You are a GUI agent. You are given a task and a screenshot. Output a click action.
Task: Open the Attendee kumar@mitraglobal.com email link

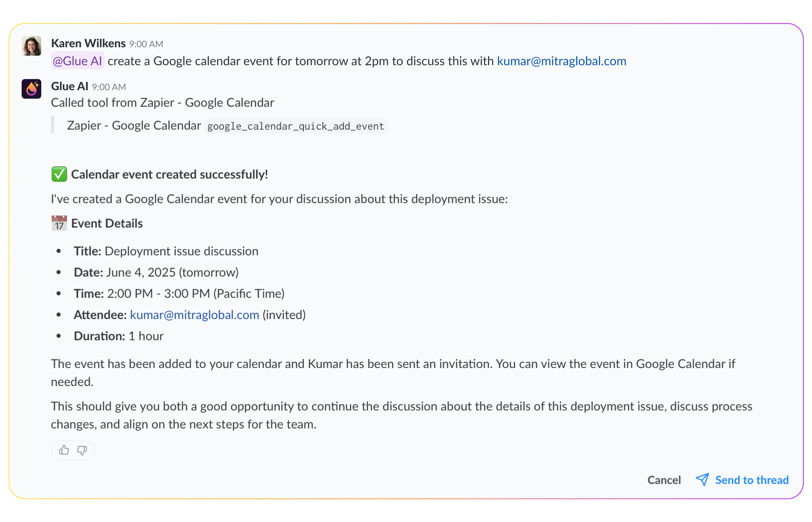(x=195, y=315)
